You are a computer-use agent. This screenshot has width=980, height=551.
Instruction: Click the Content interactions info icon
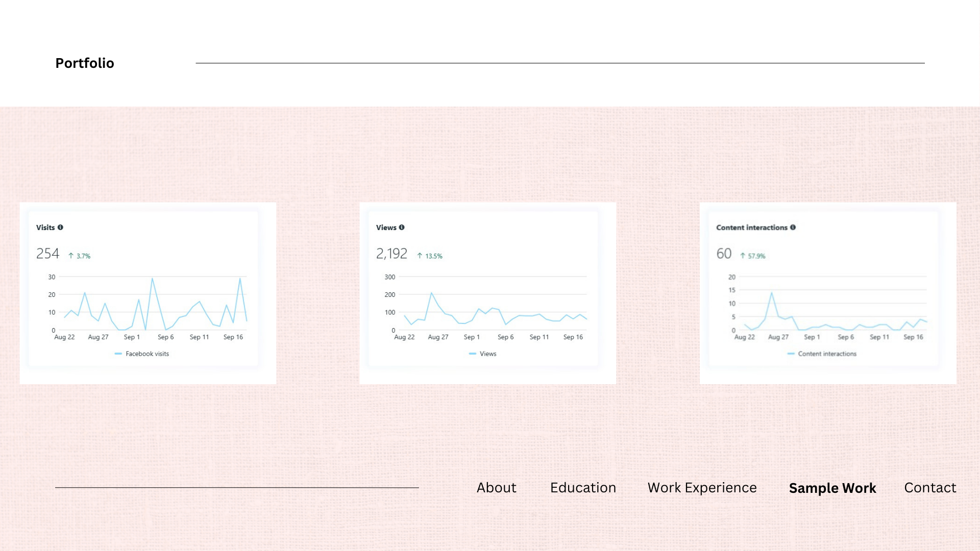[x=793, y=228]
